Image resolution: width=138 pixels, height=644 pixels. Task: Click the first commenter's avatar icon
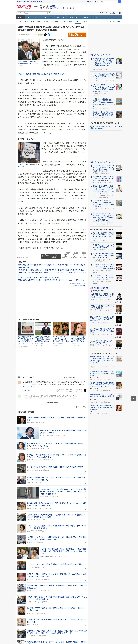coord(19,383)
